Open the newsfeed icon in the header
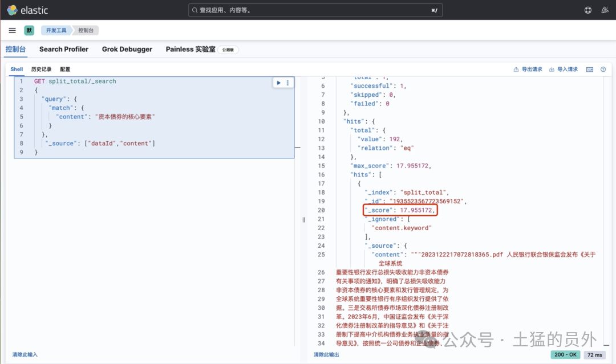The image size is (616, 364). click(x=605, y=10)
